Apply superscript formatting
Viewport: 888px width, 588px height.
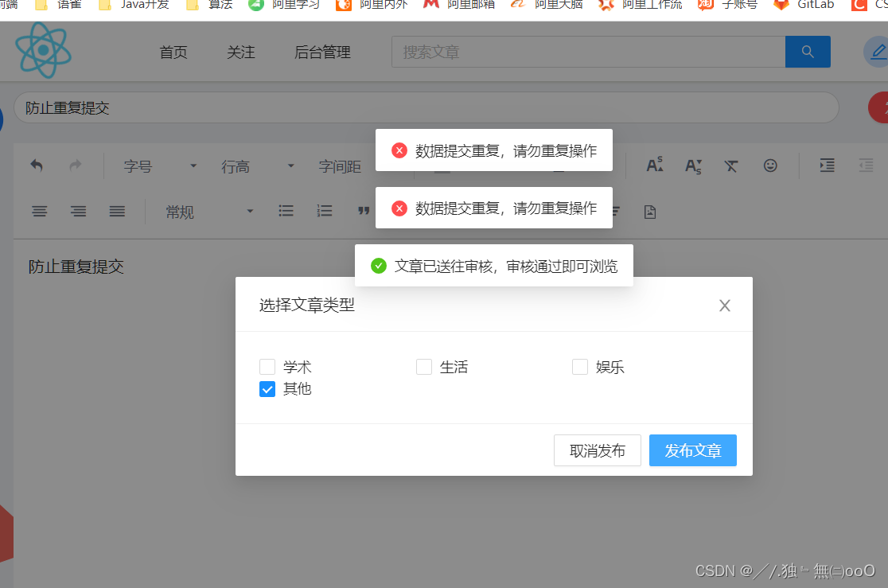[x=655, y=165]
